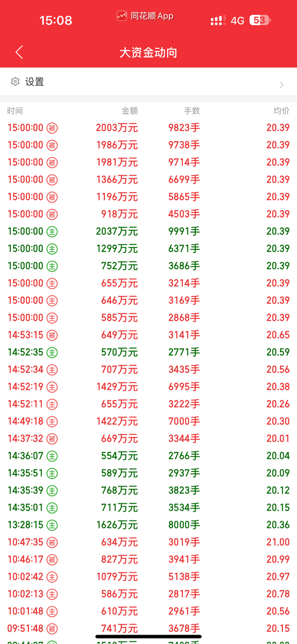Sort by the 金额 column header
This screenshot has height=644, width=297.
130,111
